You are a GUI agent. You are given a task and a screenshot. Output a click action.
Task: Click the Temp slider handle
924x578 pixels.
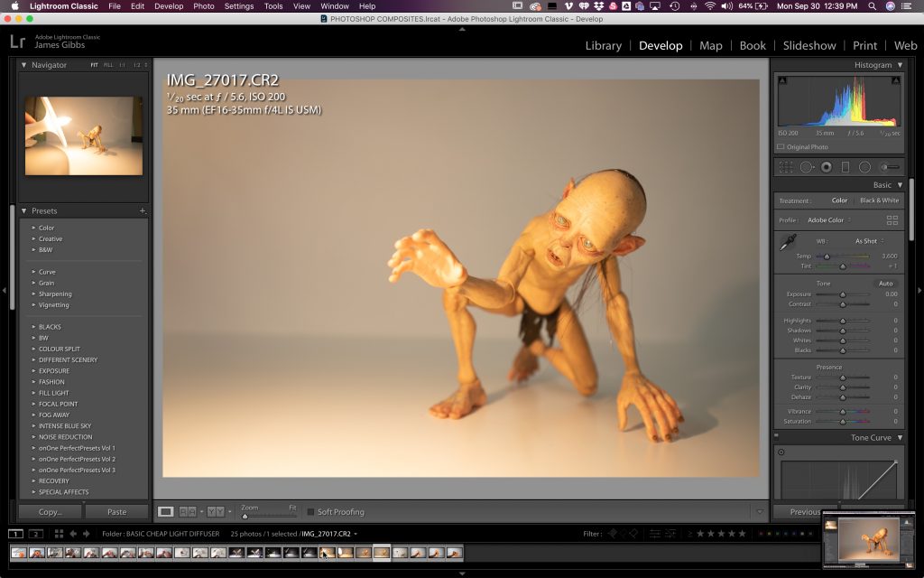point(827,256)
